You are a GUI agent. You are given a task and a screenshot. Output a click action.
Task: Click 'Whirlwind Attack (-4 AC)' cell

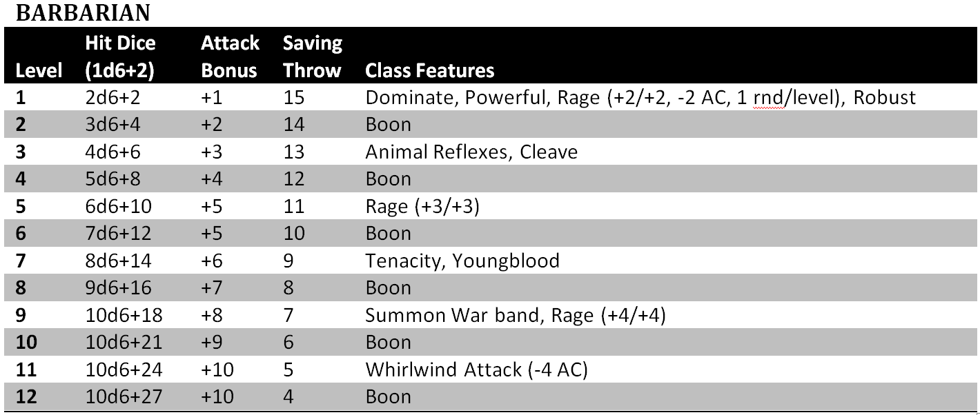coord(476,370)
